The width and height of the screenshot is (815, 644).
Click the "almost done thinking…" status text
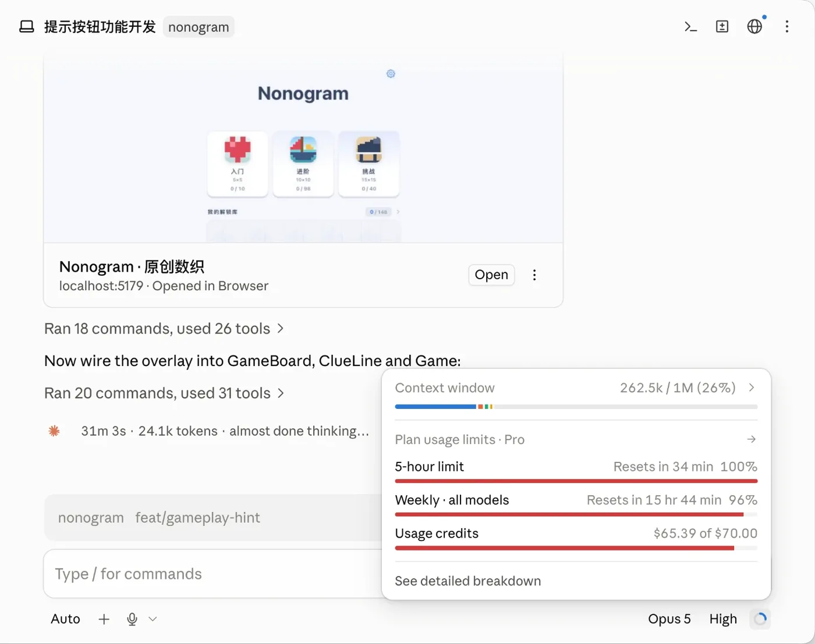[x=299, y=431]
